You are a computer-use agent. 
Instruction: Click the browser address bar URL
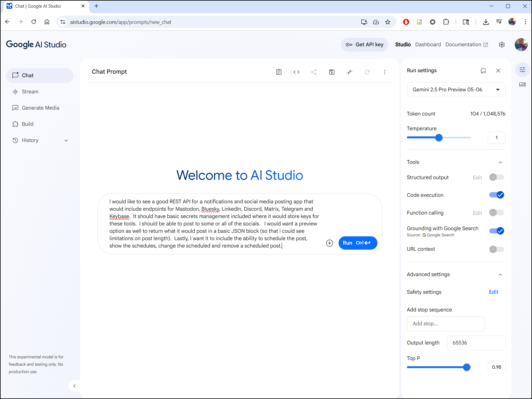120,22
